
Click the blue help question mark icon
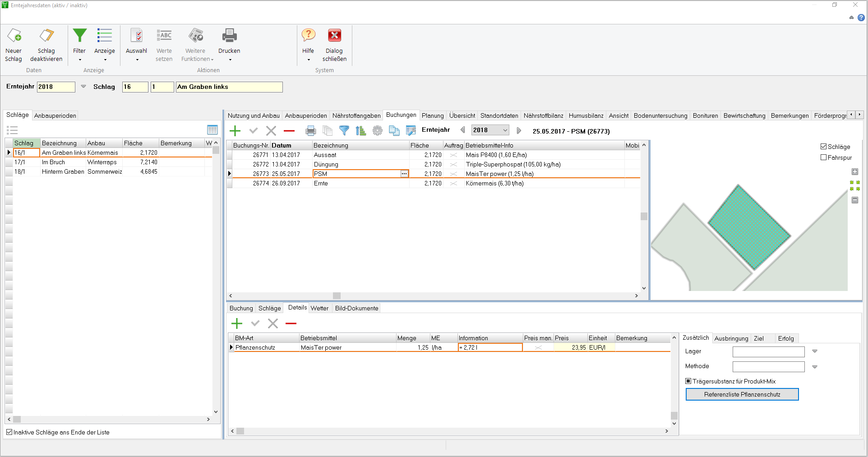coord(861,18)
